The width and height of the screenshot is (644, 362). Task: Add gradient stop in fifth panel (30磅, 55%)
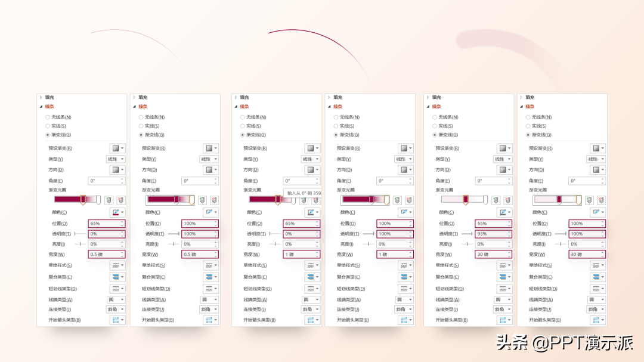[x=496, y=200]
